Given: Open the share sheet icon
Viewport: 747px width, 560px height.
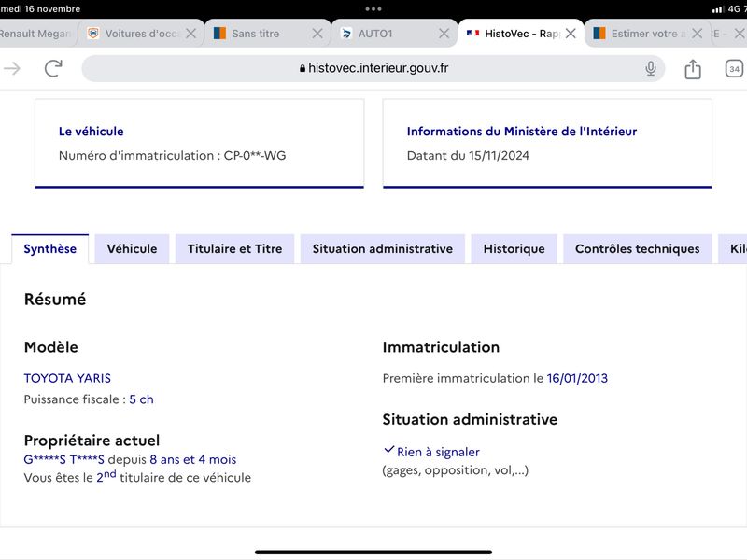Looking at the screenshot, I should [692, 69].
